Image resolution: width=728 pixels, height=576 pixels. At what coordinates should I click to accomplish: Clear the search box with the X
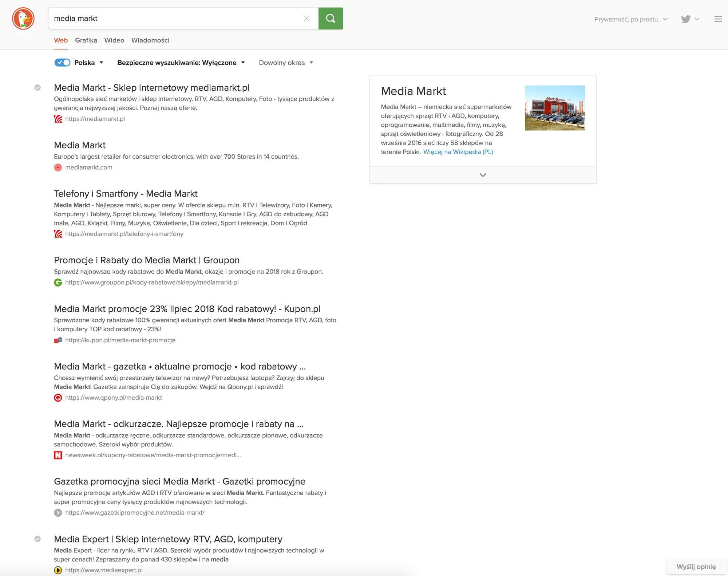(x=306, y=19)
